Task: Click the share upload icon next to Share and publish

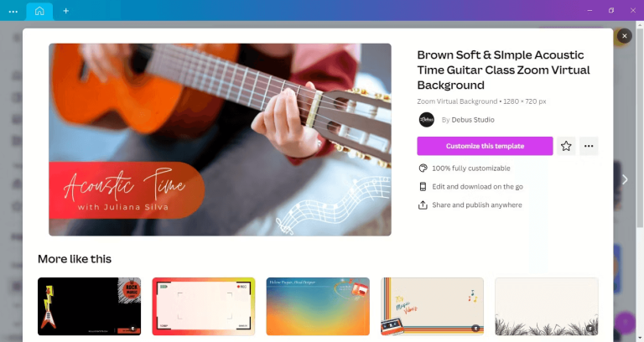Action: 423,205
